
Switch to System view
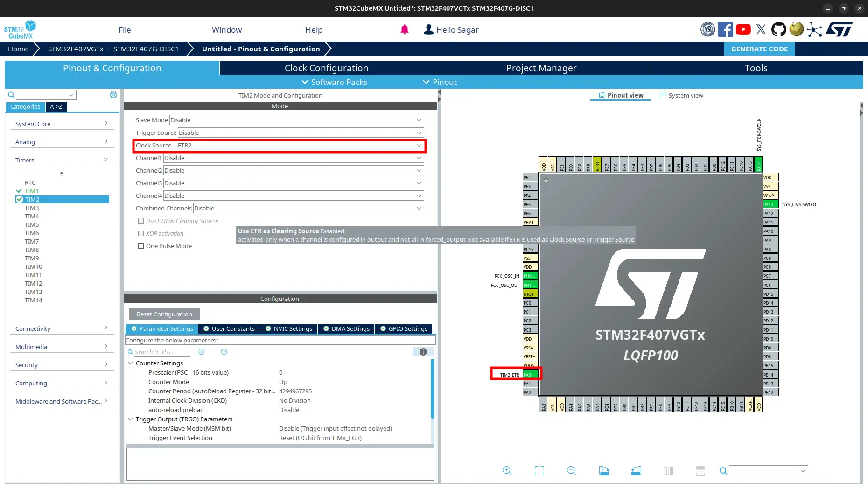coord(681,95)
